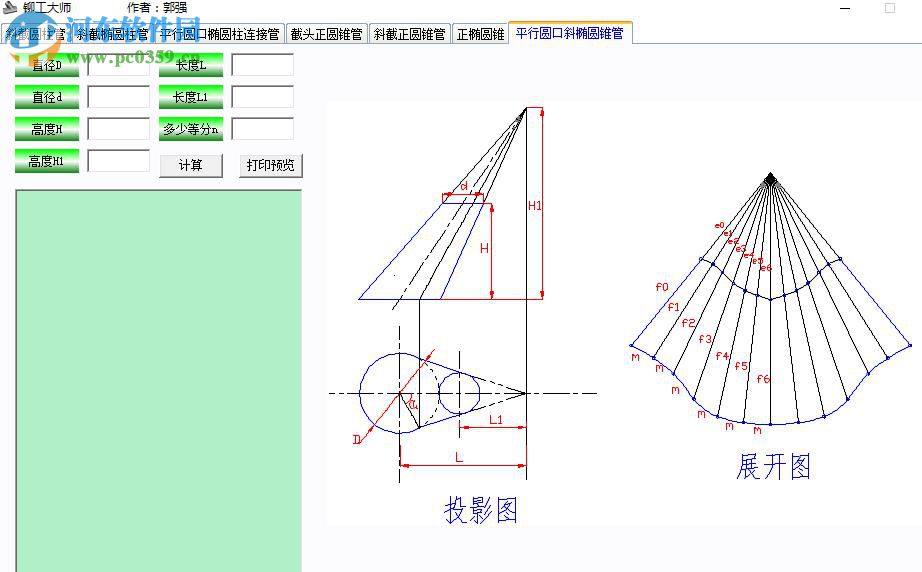
Task: Click the 投影图 projection diagram
Action: click(465, 294)
